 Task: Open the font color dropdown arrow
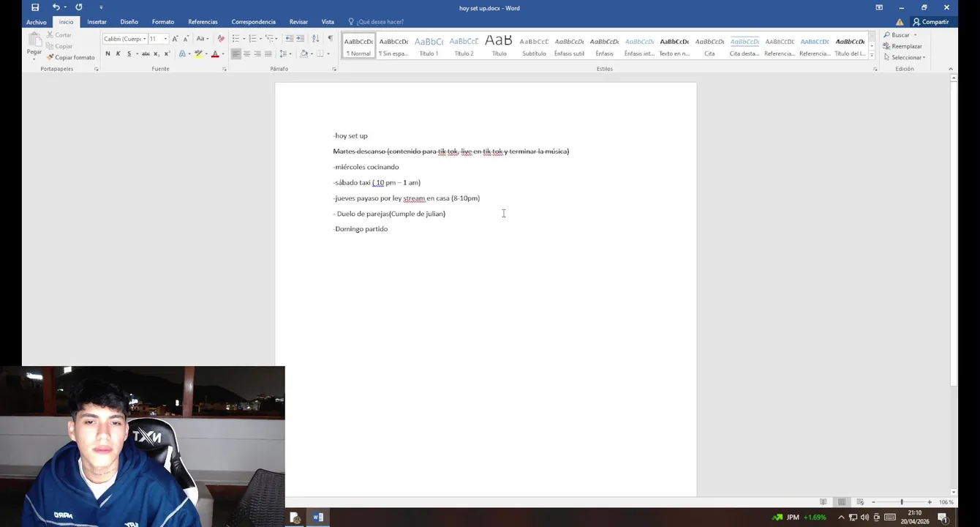[223, 53]
